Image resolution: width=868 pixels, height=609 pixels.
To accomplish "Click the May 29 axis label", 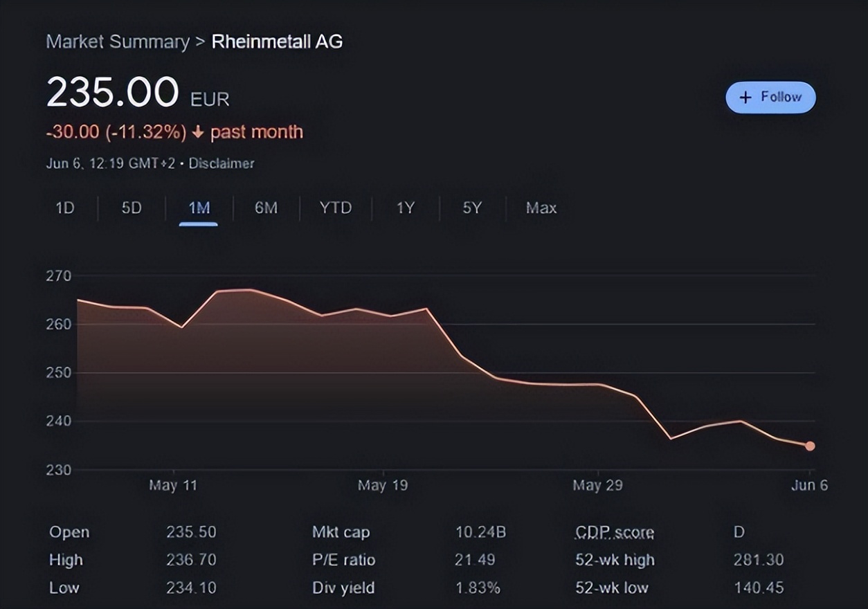I will click(x=597, y=485).
